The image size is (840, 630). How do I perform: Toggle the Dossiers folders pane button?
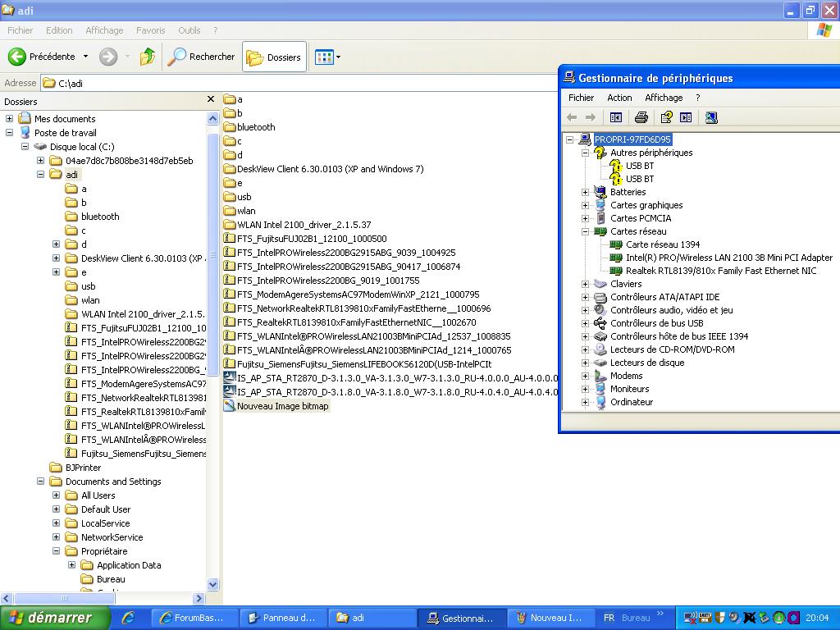pos(274,57)
